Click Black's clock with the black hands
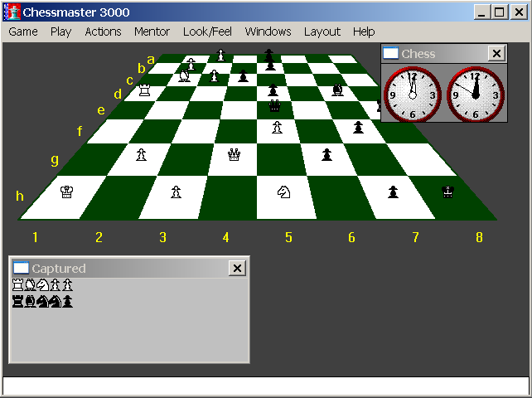Image resolution: width=532 pixels, height=398 pixels. [x=476, y=95]
